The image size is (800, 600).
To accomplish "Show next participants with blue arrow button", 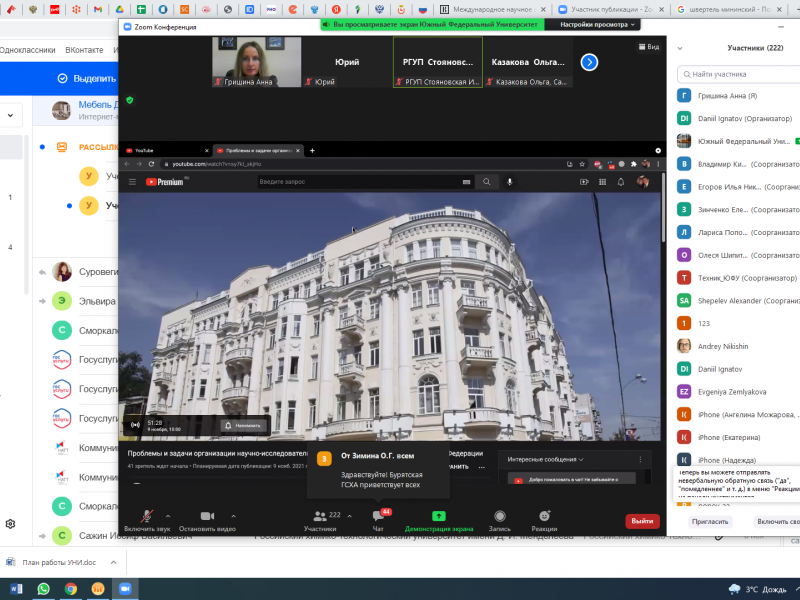I will [589, 62].
